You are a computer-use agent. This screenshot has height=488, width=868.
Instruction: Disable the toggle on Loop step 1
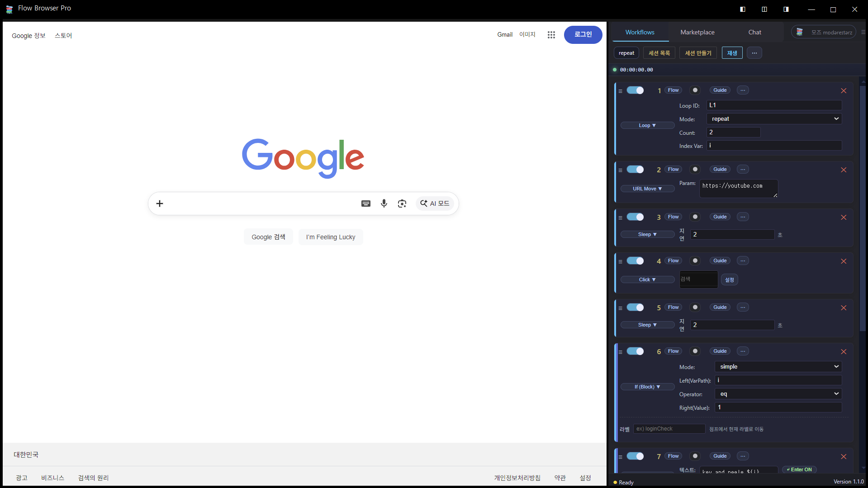pos(636,90)
